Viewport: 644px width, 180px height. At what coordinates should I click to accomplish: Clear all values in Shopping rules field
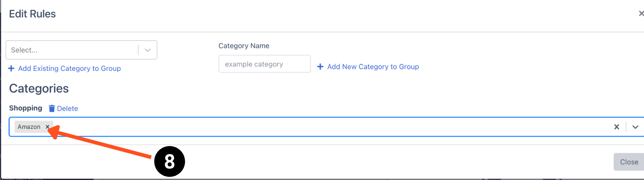(x=616, y=127)
